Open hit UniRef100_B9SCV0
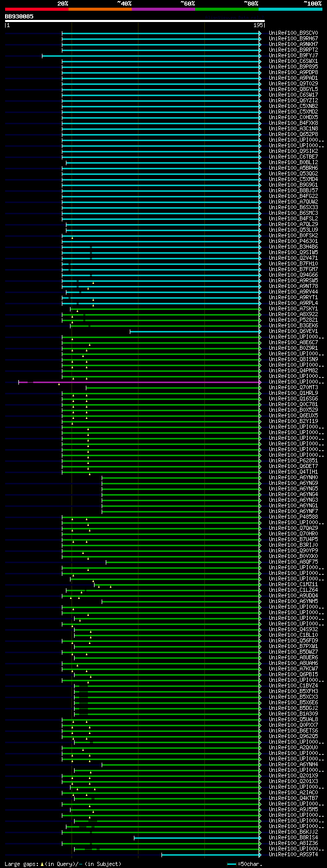327x868 pixels. 293,33
